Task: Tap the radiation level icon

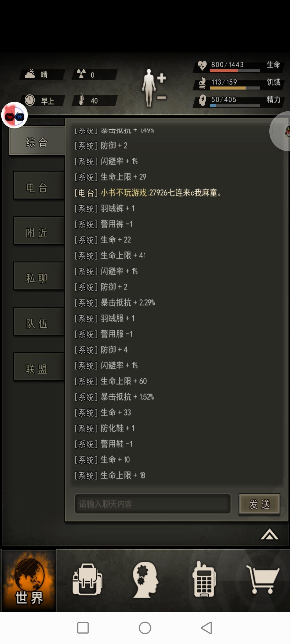Action: (81, 74)
